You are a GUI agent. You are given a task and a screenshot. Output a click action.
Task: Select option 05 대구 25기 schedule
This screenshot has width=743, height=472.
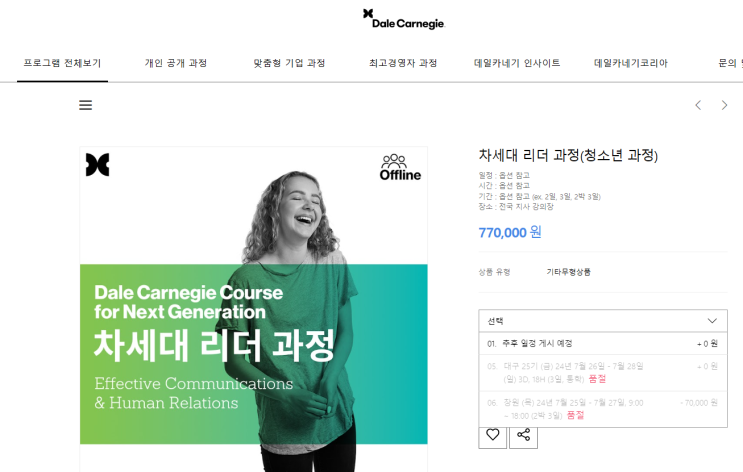[603, 373]
